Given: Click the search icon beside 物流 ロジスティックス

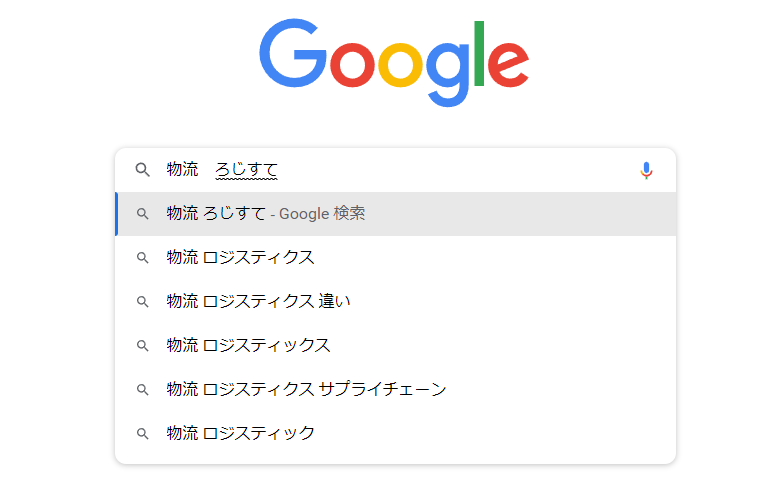Looking at the screenshot, I should [143, 346].
